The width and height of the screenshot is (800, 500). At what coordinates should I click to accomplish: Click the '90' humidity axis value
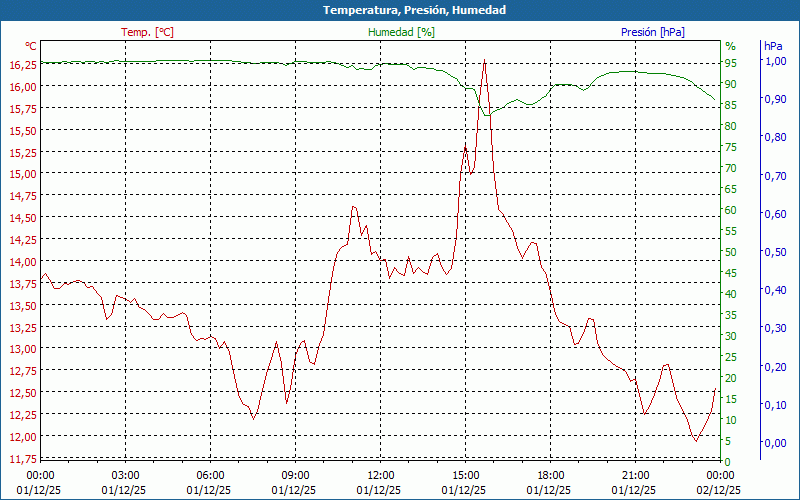(731, 84)
